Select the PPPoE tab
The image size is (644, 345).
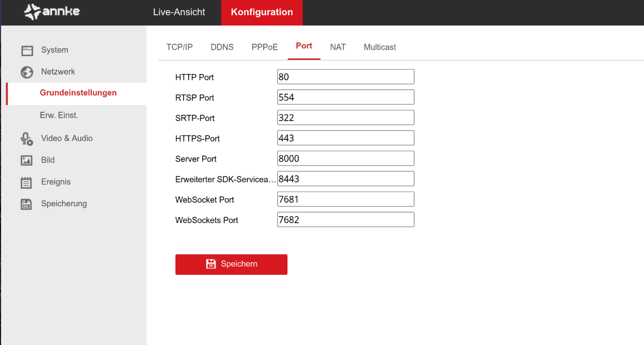pos(265,47)
